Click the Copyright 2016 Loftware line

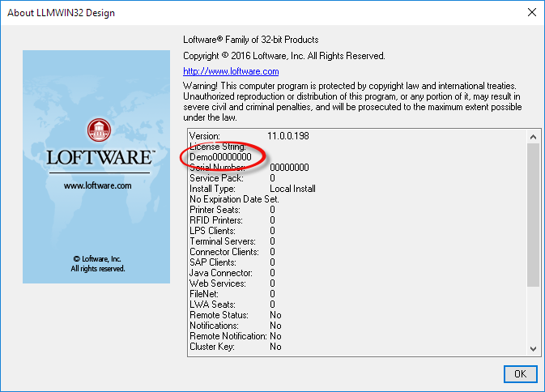pos(284,56)
